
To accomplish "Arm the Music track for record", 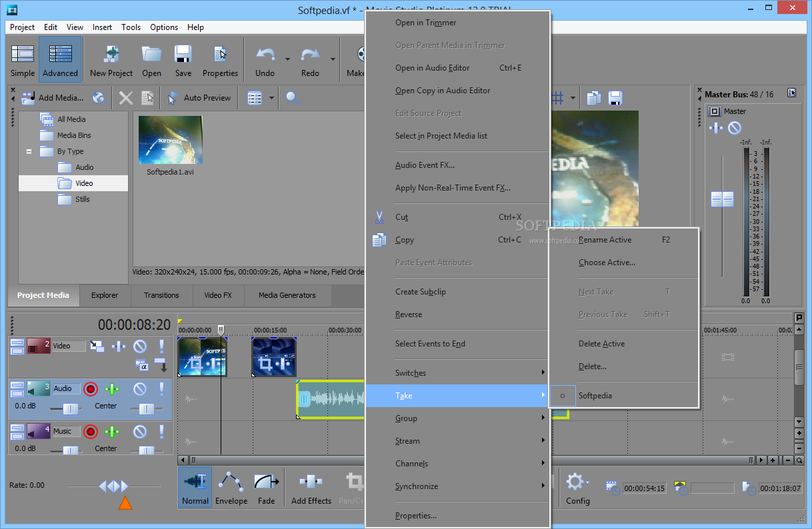I will [x=91, y=432].
